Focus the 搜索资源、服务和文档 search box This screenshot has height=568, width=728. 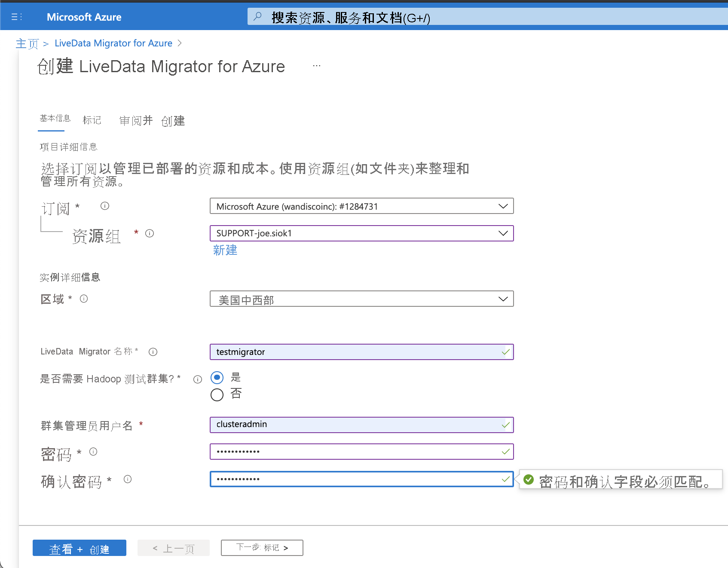[487, 17]
